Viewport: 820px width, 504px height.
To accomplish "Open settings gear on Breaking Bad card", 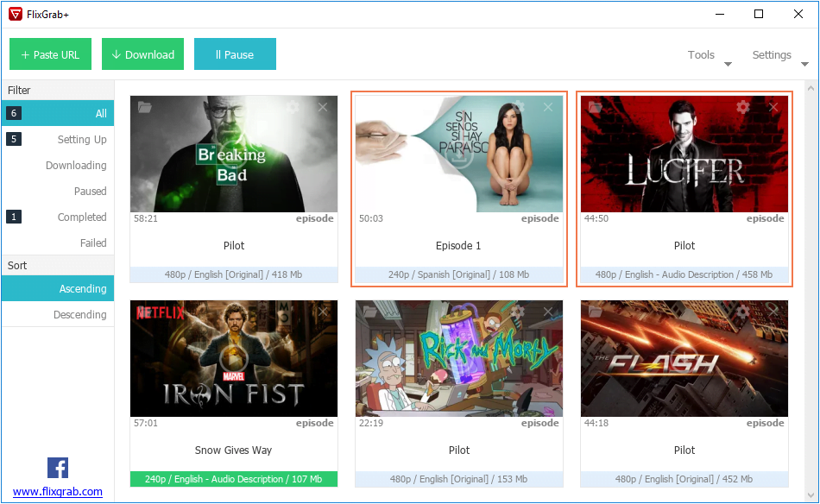I will [293, 107].
